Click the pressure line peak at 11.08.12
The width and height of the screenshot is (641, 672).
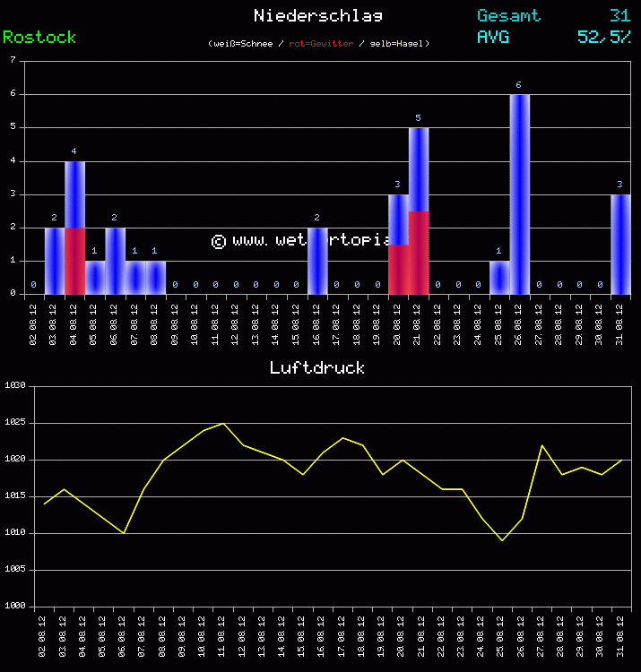[x=223, y=423]
